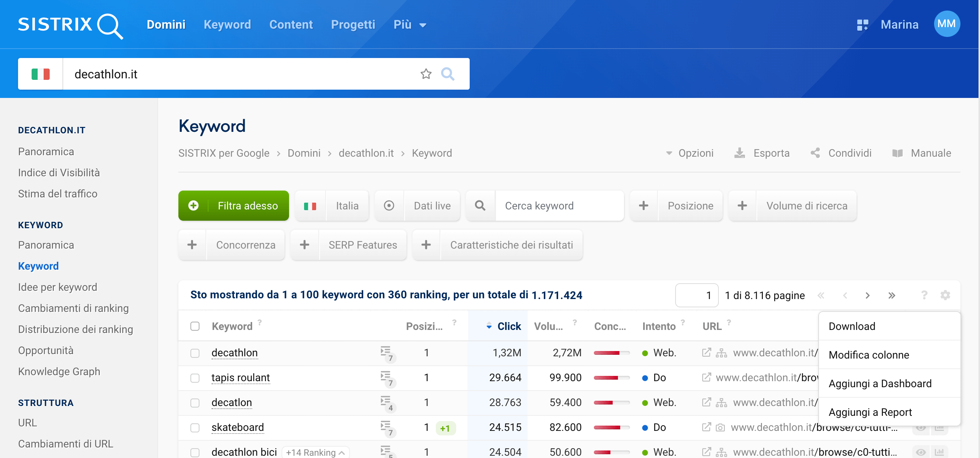This screenshot has height=458, width=980.
Task: Open the Più dropdown menu
Action: point(409,25)
